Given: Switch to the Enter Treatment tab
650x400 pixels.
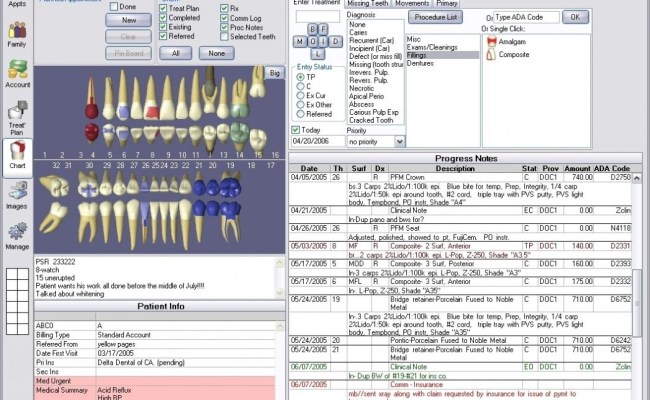Looking at the screenshot, I should pos(316,2).
